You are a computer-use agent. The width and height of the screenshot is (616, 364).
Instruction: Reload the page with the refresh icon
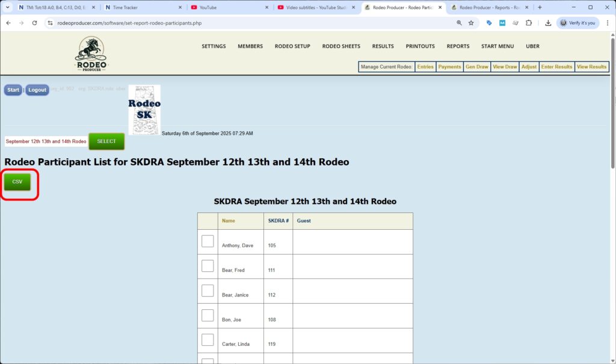pos(34,23)
